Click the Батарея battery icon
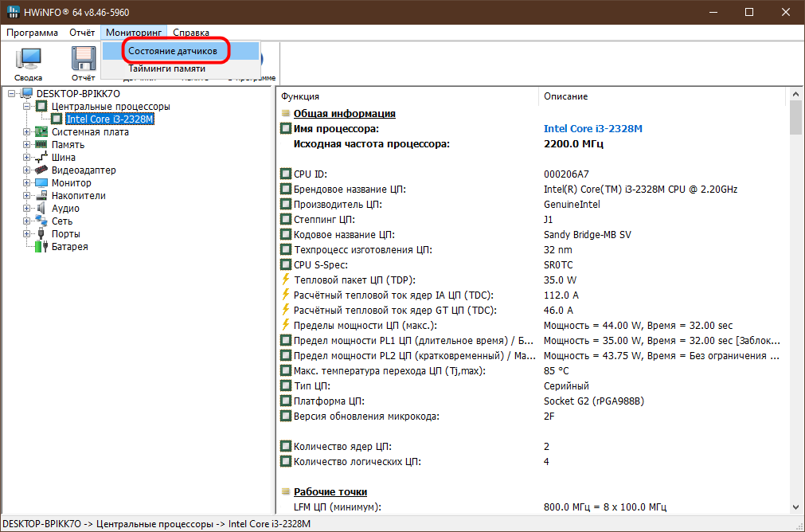805x532 pixels. [41, 247]
